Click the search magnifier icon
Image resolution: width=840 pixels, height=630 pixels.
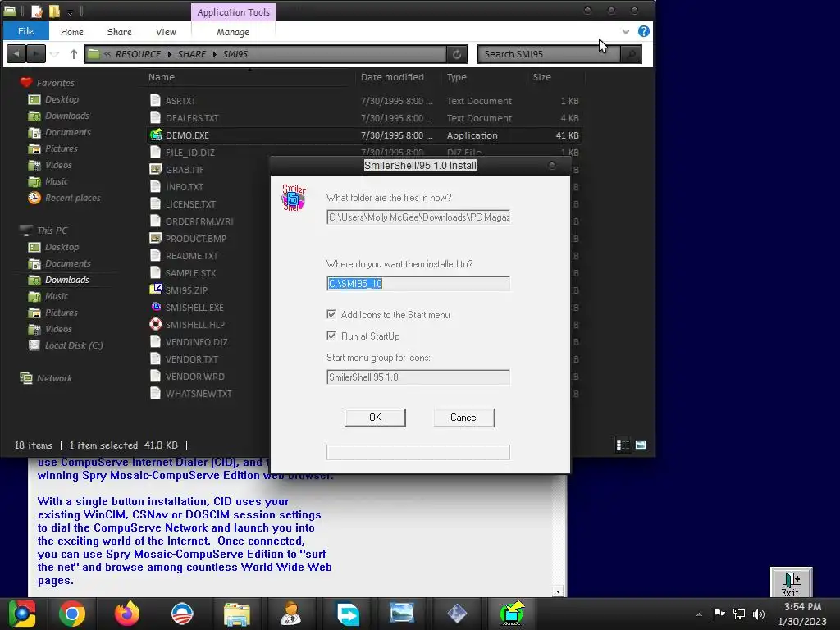point(631,53)
